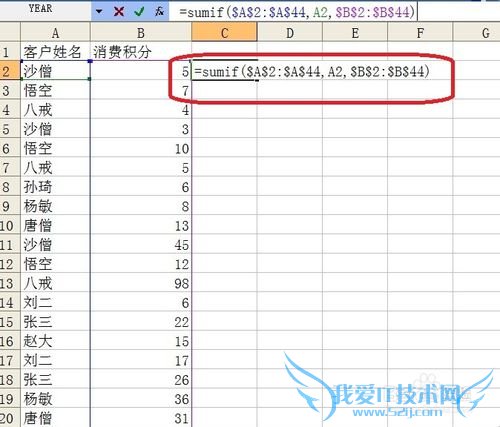This screenshot has height=427, width=500.
Task: Select column G header
Action: [x=477, y=33]
